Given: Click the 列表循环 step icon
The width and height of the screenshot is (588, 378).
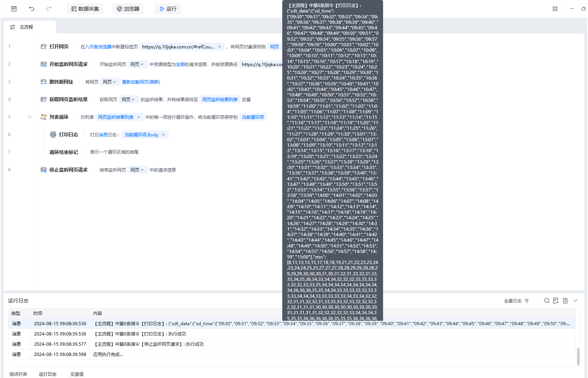Looking at the screenshot, I should [44, 117].
